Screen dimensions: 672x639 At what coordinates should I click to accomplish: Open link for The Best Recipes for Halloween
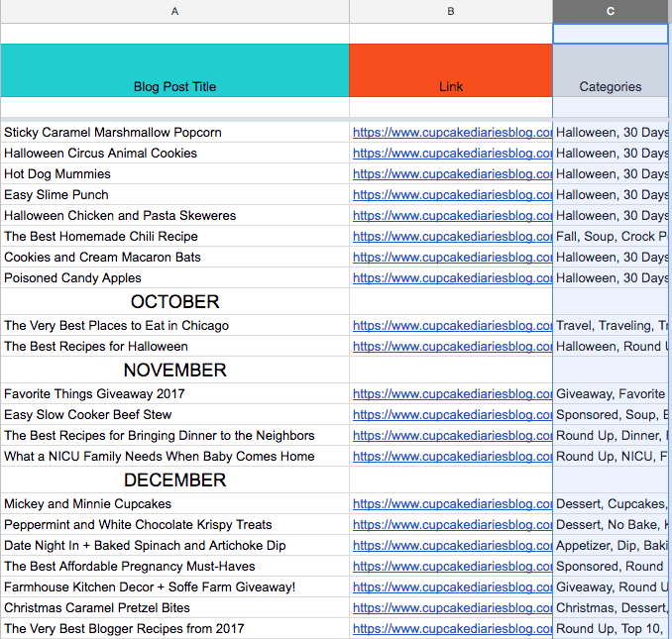pos(452,346)
